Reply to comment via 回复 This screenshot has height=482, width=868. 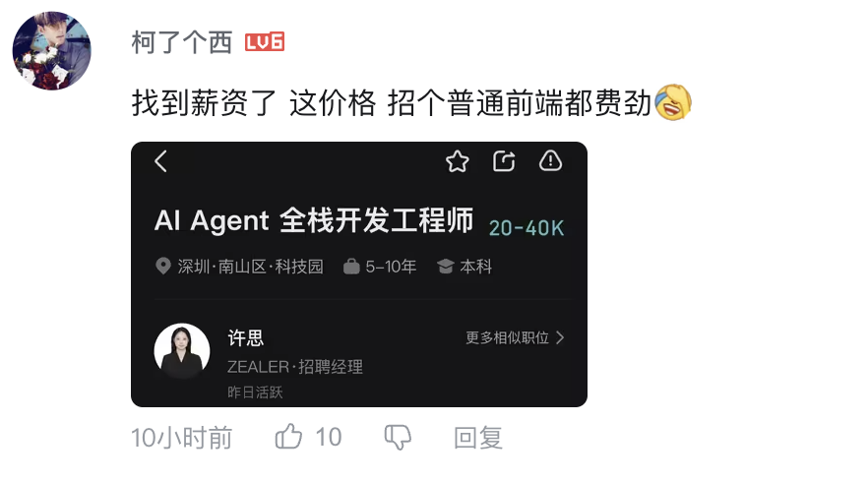(x=478, y=438)
